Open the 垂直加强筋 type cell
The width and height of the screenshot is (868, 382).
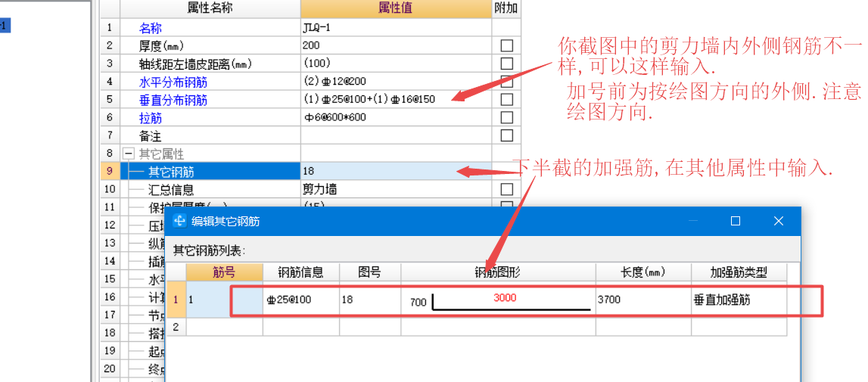click(739, 300)
